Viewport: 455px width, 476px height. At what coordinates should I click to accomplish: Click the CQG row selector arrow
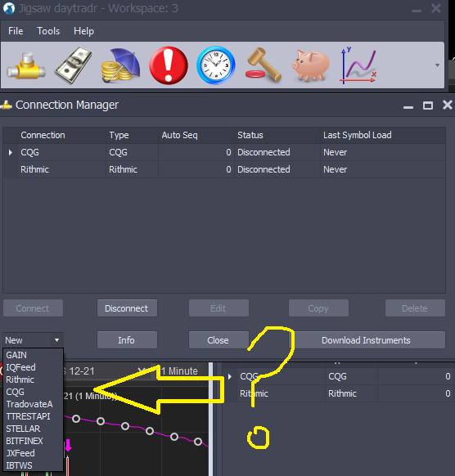tap(11, 152)
